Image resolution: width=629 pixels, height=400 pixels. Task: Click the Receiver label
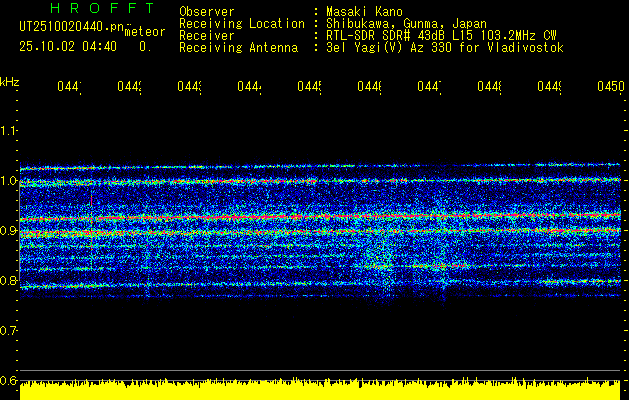207,36
